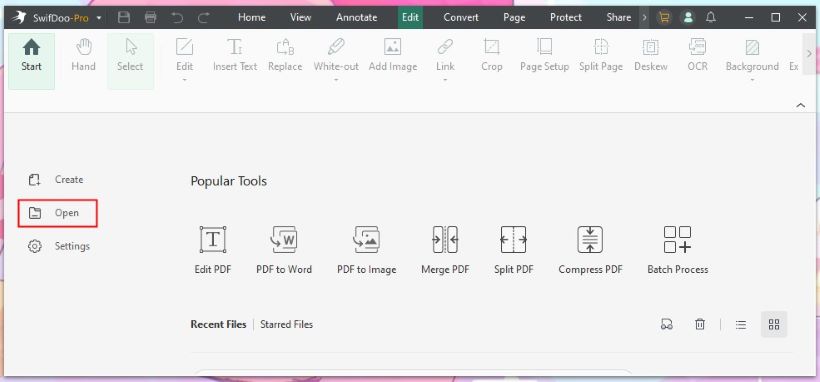Expand the Link dropdown arrow

[445, 81]
